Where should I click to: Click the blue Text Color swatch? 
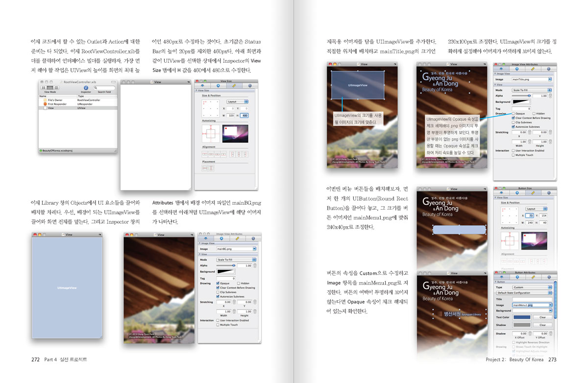[521, 317]
